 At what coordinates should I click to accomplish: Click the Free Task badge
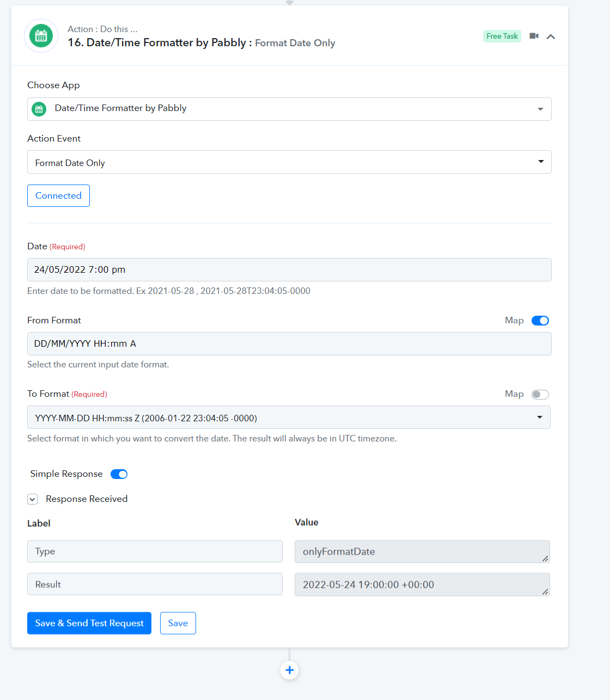502,36
